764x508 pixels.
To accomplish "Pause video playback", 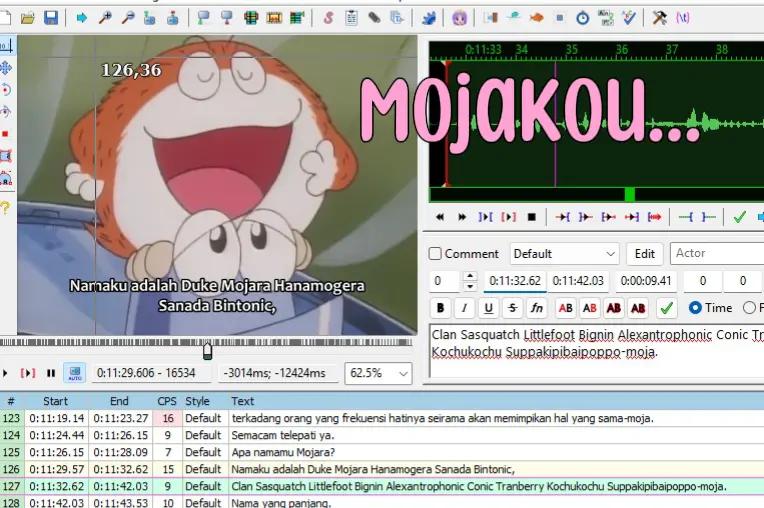I will (x=51, y=373).
